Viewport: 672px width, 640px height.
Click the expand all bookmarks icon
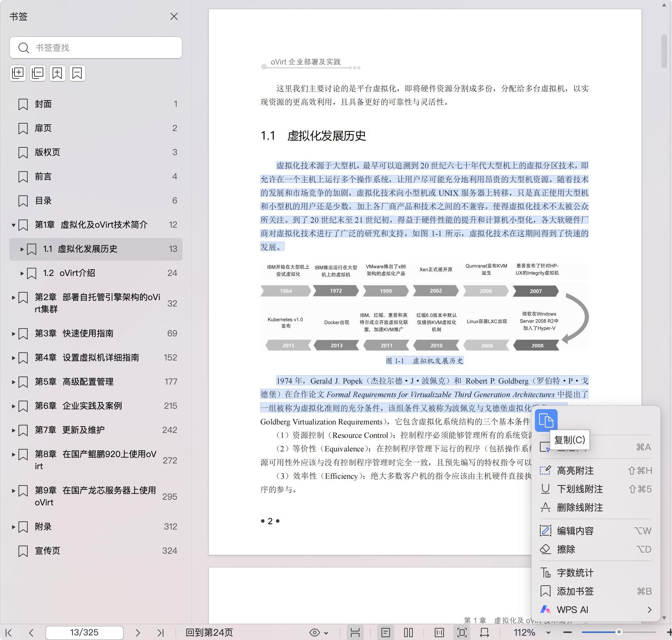(18, 73)
